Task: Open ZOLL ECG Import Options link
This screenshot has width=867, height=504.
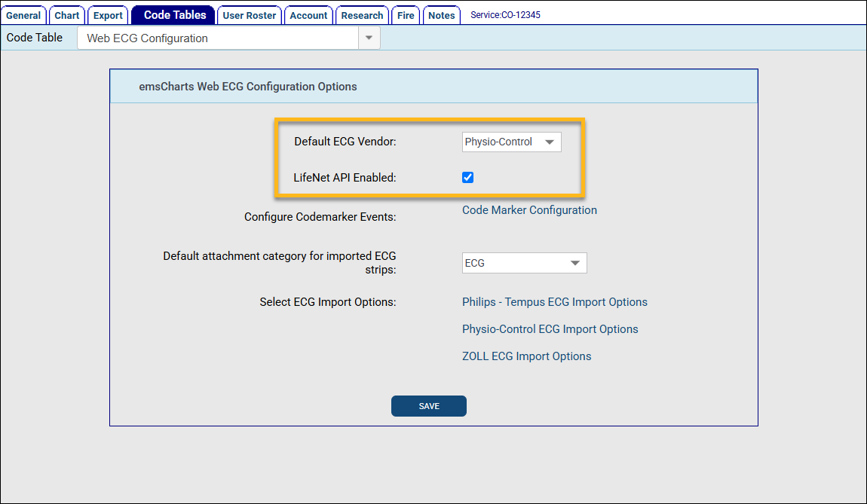Action: point(526,356)
